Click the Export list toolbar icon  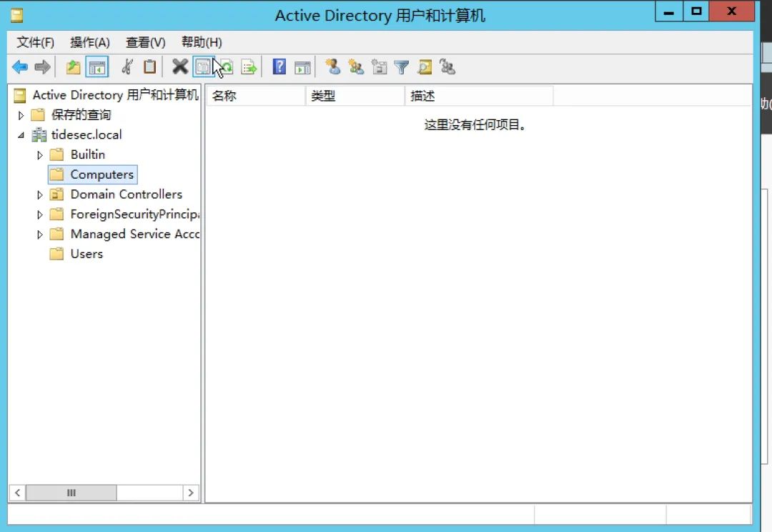(x=249, y=67)
